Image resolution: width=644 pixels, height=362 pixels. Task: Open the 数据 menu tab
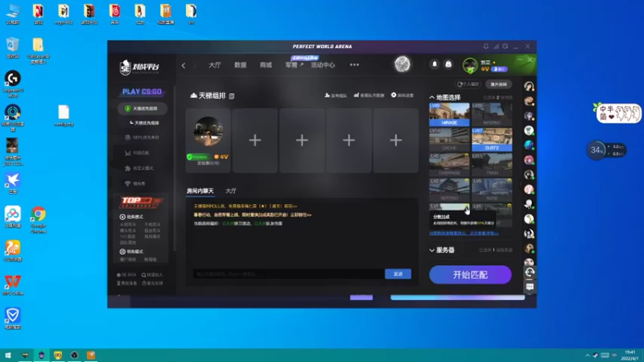240,65
